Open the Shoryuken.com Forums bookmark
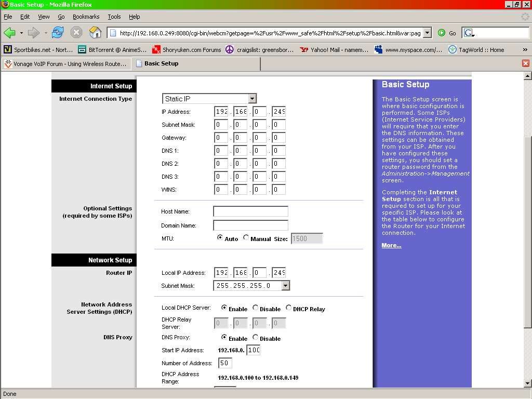532x399 pixels. (x=187, y=50)
